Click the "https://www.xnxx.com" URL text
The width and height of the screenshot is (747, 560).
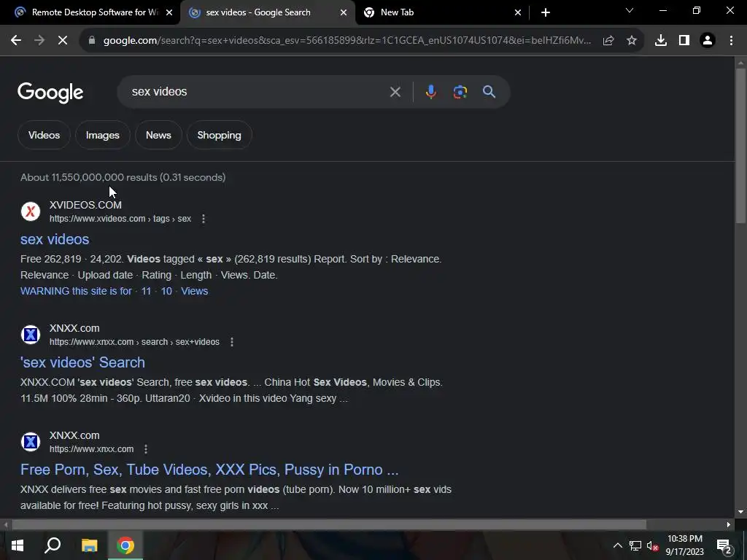pos(91,449)
